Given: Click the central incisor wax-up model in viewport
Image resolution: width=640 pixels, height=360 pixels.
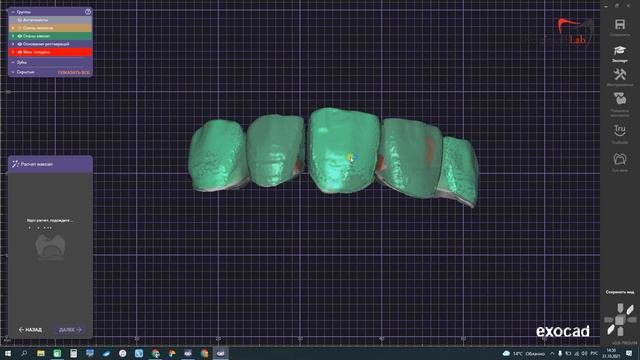Looking at the screenshot, I should point(343,150).
